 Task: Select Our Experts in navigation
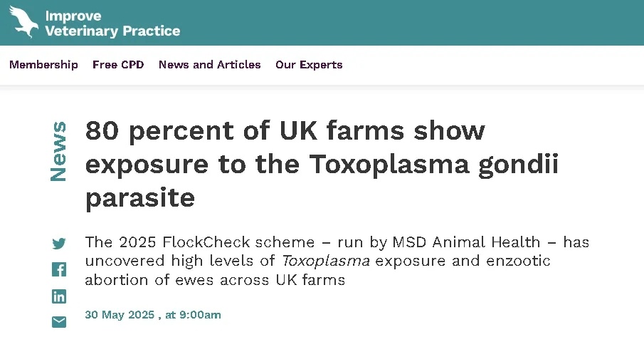click(309, 65)
